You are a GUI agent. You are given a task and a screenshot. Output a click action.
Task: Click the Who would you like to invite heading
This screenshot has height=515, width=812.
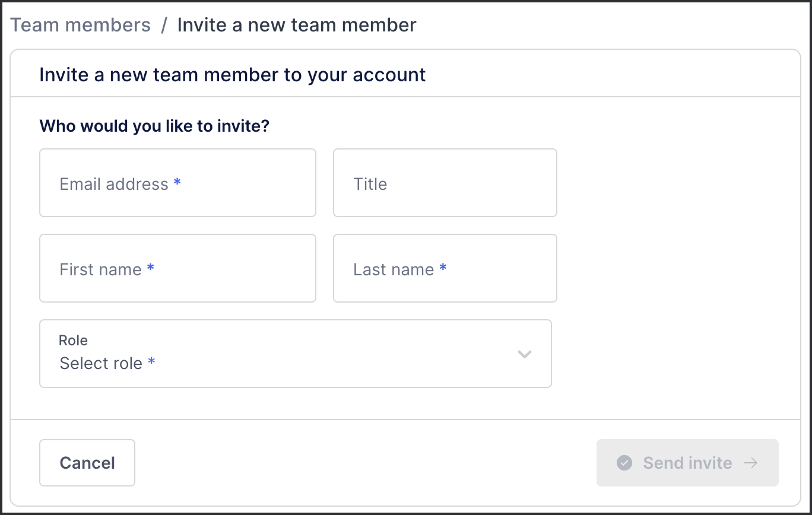click(154, 126)
